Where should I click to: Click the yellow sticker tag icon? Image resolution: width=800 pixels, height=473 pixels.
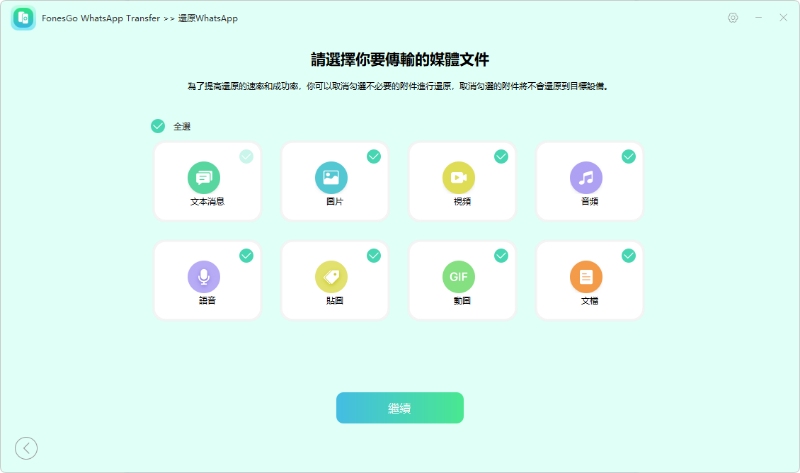(331, 277)
